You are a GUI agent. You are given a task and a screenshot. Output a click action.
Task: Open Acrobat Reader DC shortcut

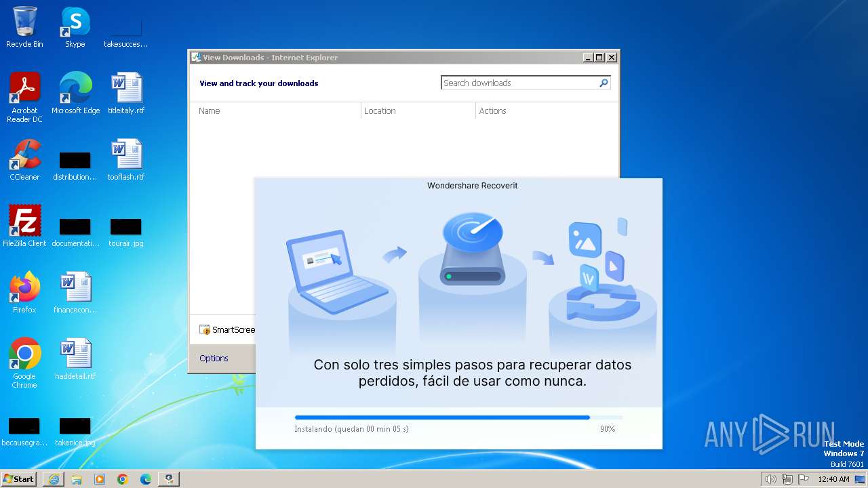click(24, 98)
